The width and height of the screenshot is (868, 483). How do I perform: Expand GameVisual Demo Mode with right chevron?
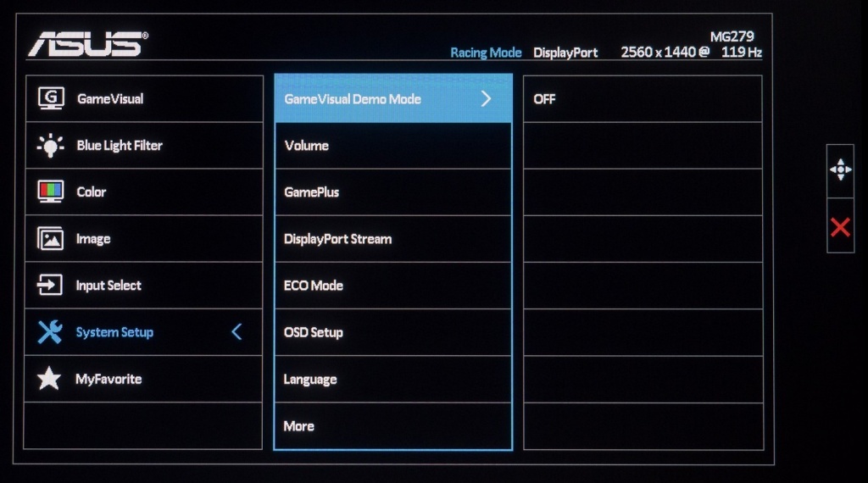[486, 99]
